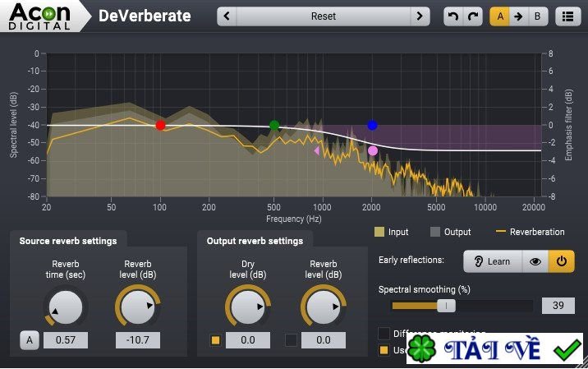Screen dimensions: 588x369
Task: Toggle automatic reverb time A button
Action: [30, 340]
